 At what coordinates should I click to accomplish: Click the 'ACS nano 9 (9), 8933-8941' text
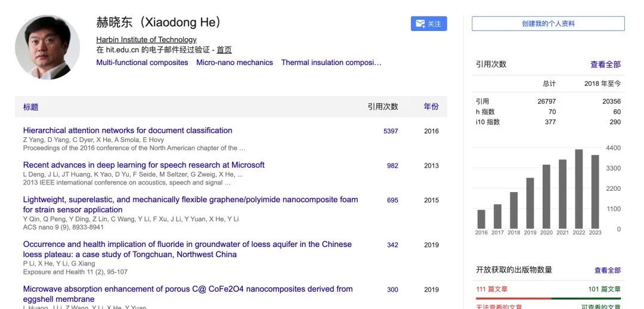coord(63,227)
